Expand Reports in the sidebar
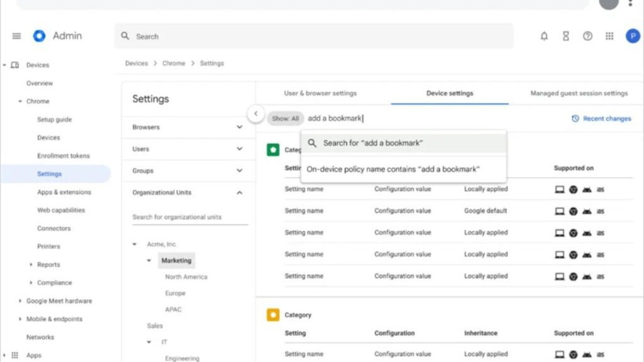The image size is (644, 362). coord(31,265)
